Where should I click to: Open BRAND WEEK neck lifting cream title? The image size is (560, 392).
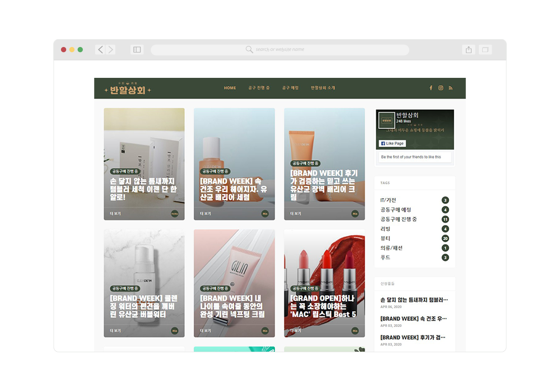coord(232,306)
